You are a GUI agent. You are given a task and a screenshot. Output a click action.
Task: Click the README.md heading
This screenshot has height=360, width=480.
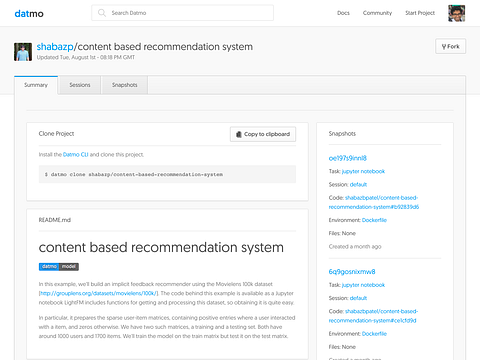tap(55, 220)
